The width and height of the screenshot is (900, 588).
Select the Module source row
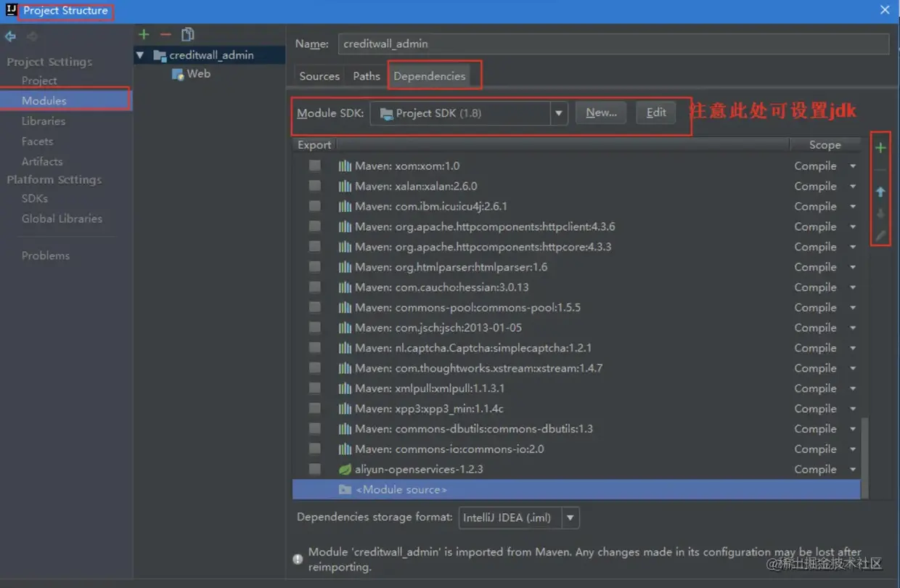coord(576,490)
